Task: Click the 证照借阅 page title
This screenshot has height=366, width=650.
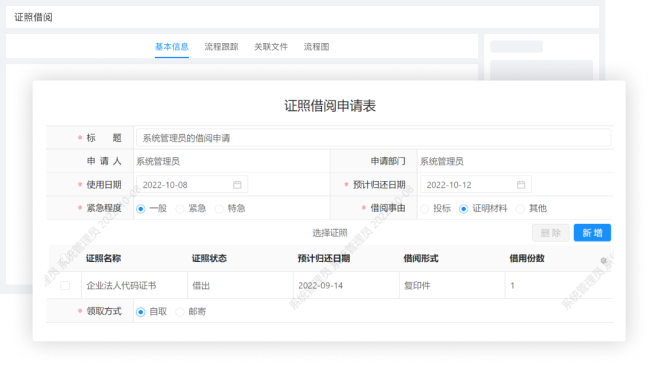Action: (x=33, y=17)
